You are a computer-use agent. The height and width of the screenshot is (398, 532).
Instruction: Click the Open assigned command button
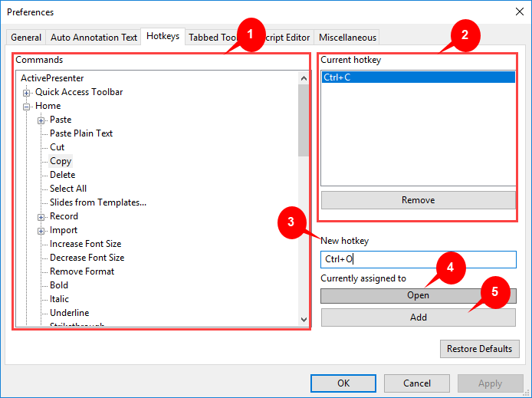tap(419, 295)
